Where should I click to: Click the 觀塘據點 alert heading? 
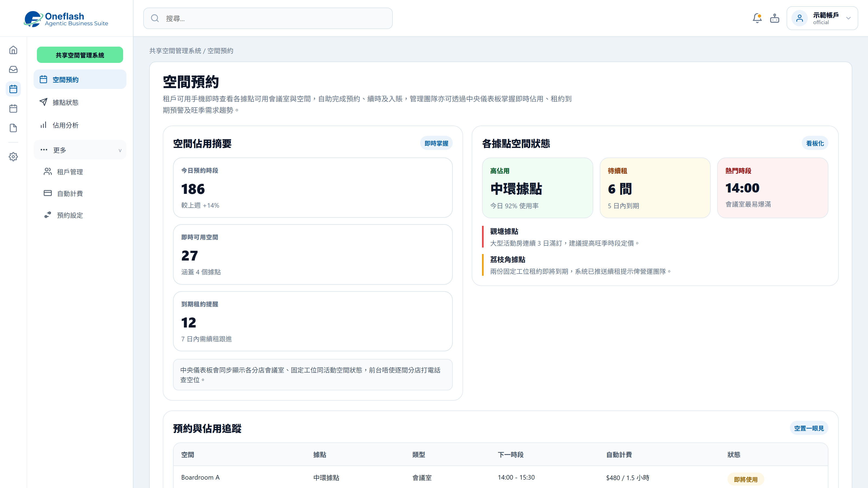(504, 231)
